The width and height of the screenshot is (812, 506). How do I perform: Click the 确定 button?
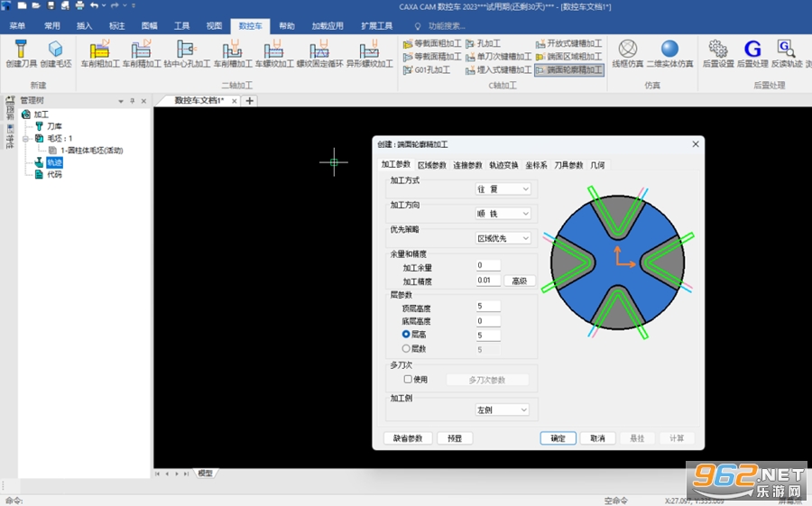(558, 438)
